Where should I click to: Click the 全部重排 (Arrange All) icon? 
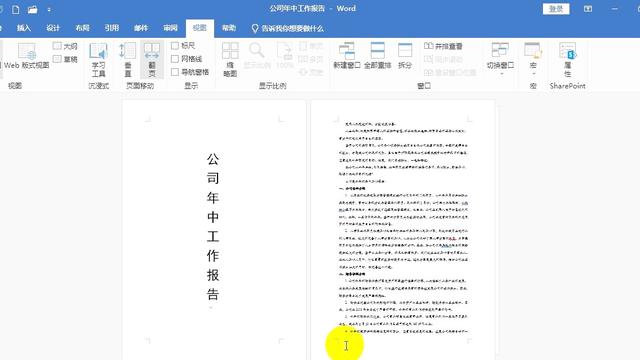tap(378, 56)
